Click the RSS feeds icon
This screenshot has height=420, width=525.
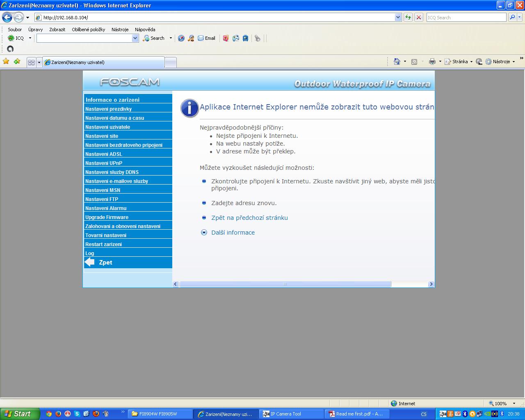pyautogui.click(x=414, y=62)
